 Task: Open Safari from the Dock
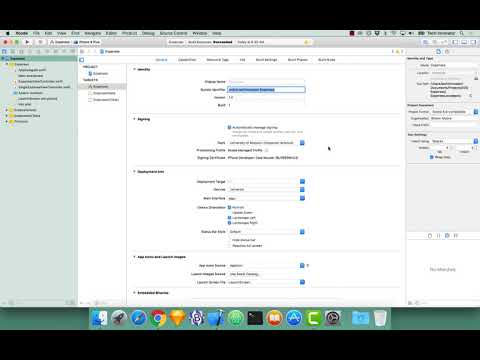[x=138, y=318]
